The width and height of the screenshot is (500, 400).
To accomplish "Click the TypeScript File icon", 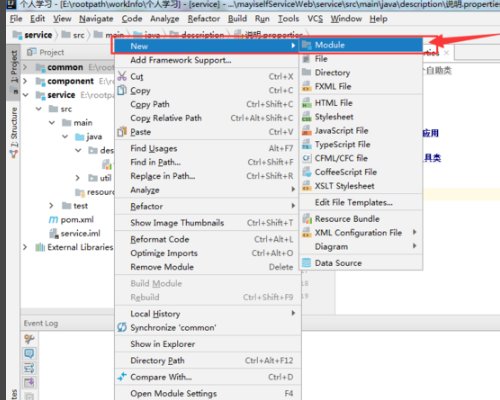I will click(x=306, y=144).
